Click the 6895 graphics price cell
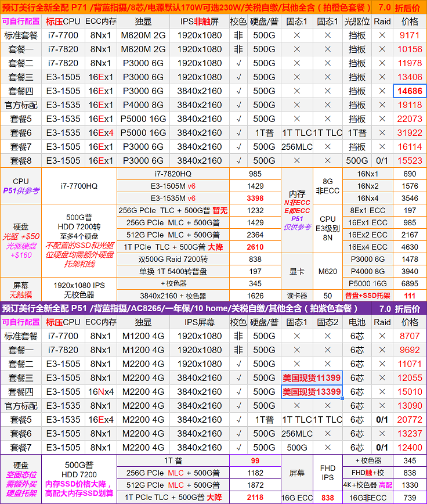427x504 pixels. point(410,284)
